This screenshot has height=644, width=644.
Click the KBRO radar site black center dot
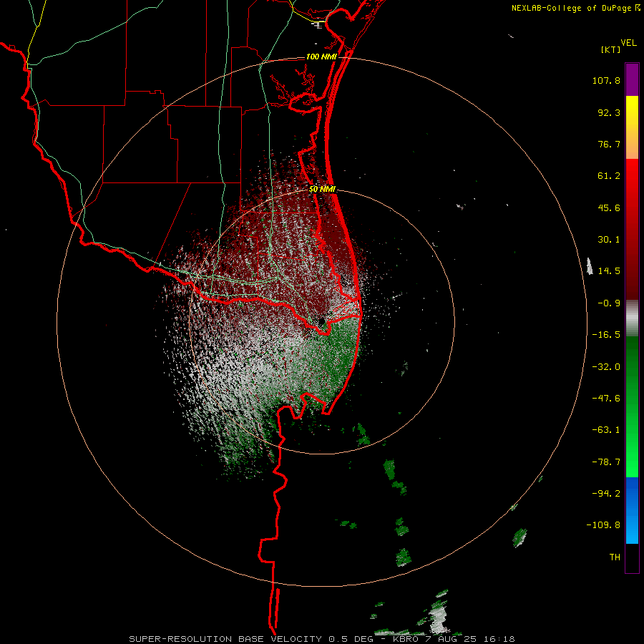pos(321,322)
